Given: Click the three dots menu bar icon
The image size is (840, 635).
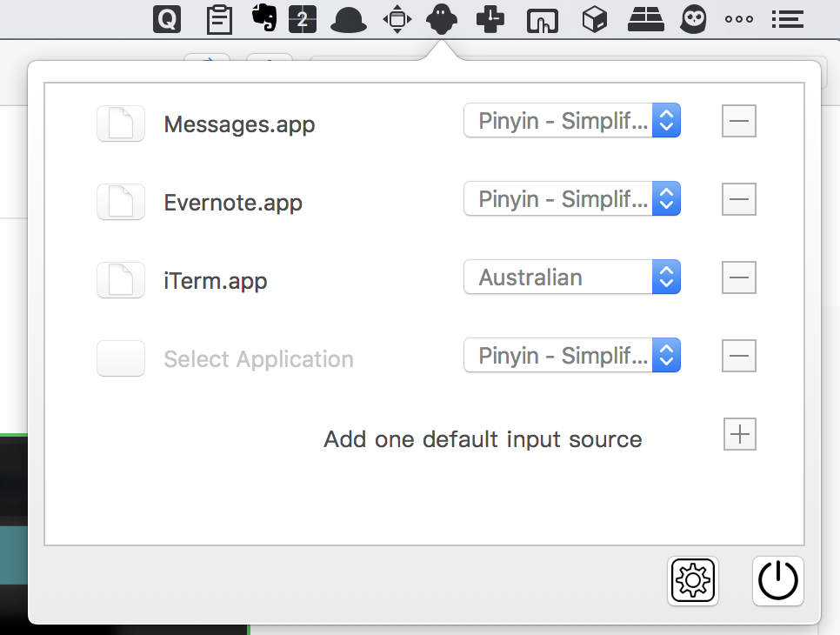Looking at the screenshot, I should pos(739,18).
